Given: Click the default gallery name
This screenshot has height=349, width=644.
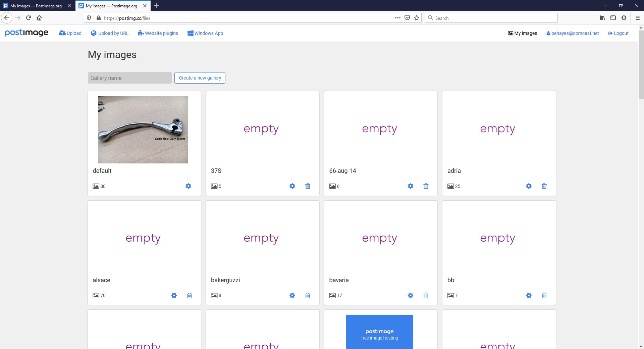Looking at the screenshot, I should [102, 171].
